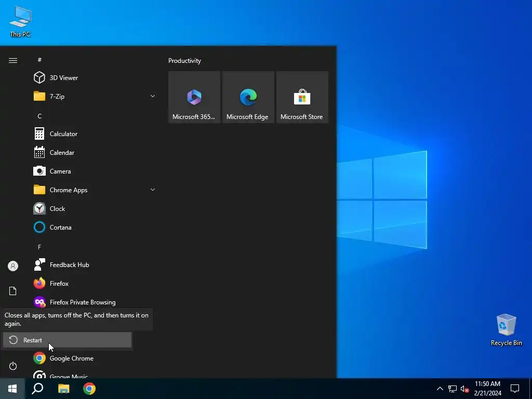This screenshot has width=532, height=399.
Task: Open Chrome from the taskbar
Action: point(89,389)
